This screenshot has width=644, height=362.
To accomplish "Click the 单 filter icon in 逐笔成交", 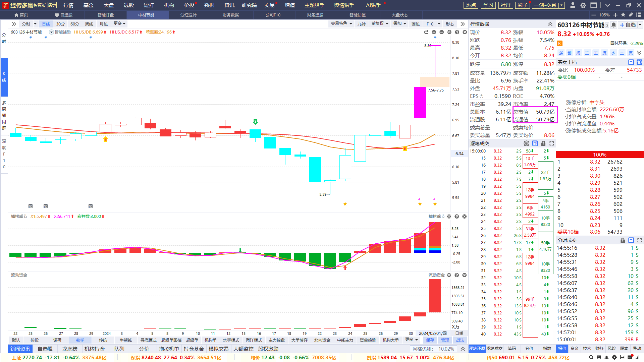I will pyautogui.click(x=527, y=143).
